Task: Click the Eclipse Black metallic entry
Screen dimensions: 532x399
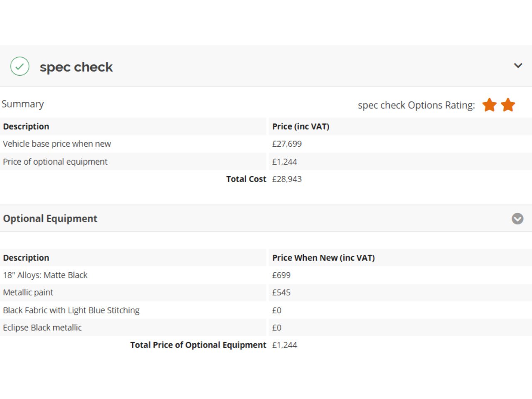Action: tap(42, 328)
